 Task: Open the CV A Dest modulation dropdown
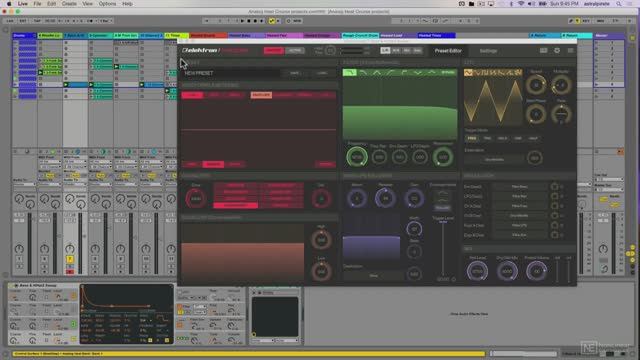tap(519, 206)
